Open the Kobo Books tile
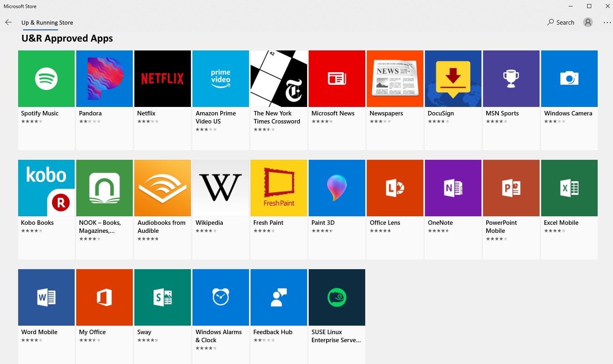Viewport: 613px width, 364px height. (x=46, y=188)
